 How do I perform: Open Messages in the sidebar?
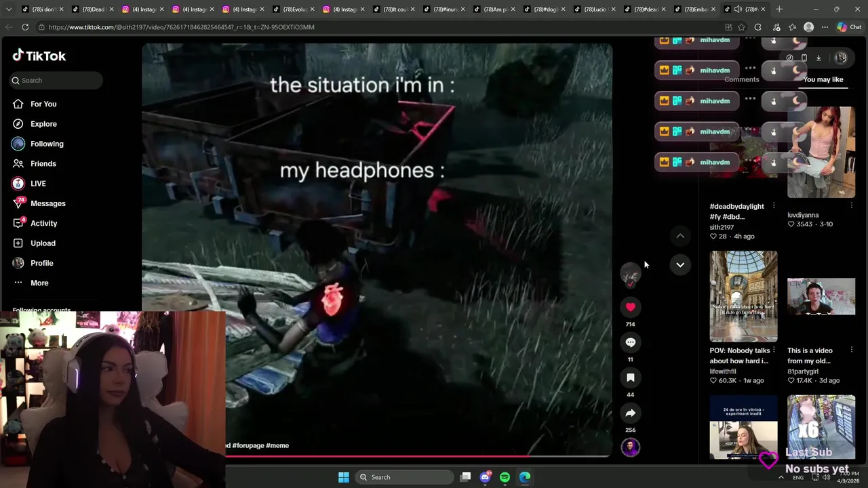[39, 203]
